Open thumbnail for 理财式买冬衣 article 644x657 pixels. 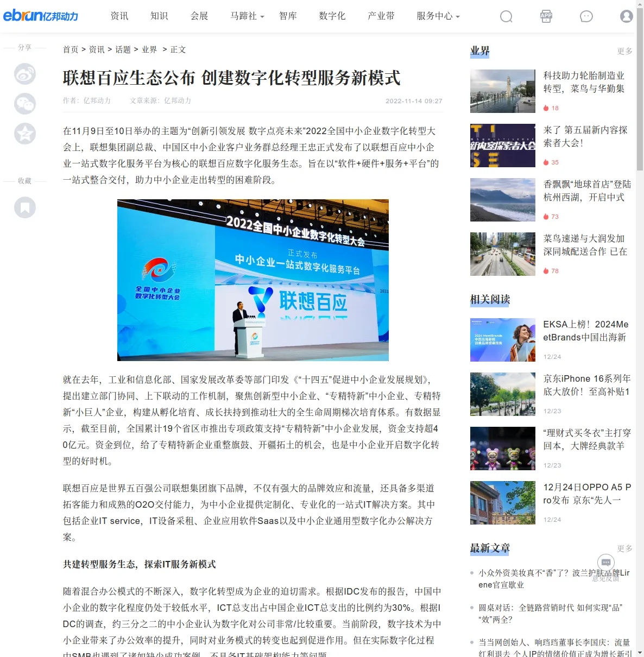coord(503,448)
